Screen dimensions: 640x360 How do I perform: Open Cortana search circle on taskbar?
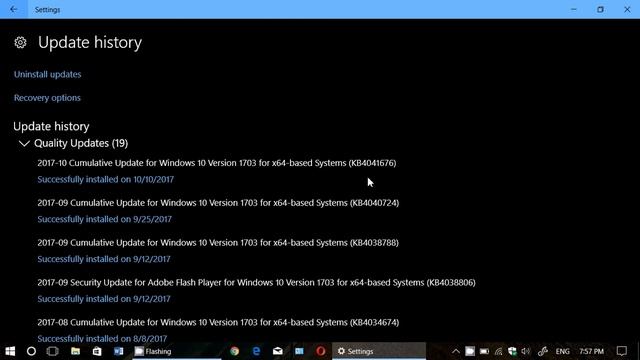pyautogui.click(x=31, y=351)
